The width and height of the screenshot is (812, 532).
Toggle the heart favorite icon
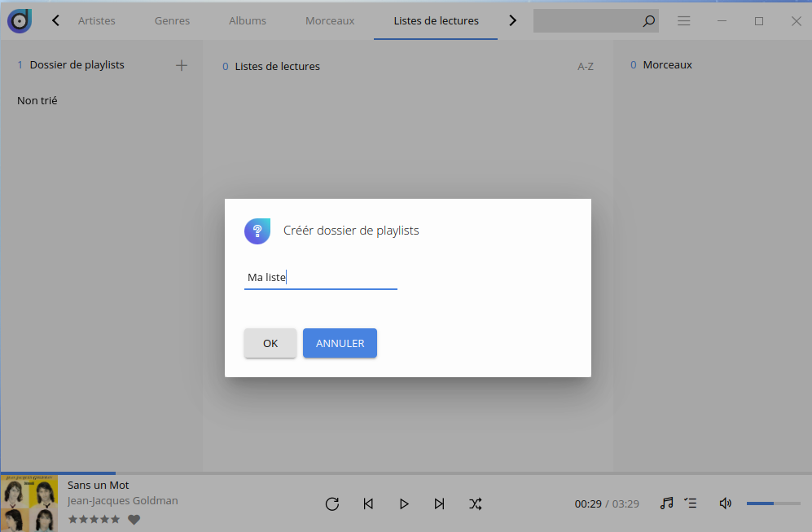point(134,519)
